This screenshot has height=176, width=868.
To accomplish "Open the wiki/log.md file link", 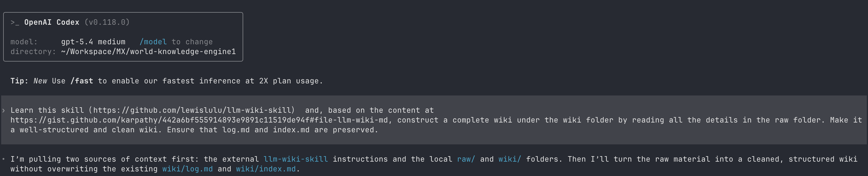I will pyautogui.click(x=187, y=169).
